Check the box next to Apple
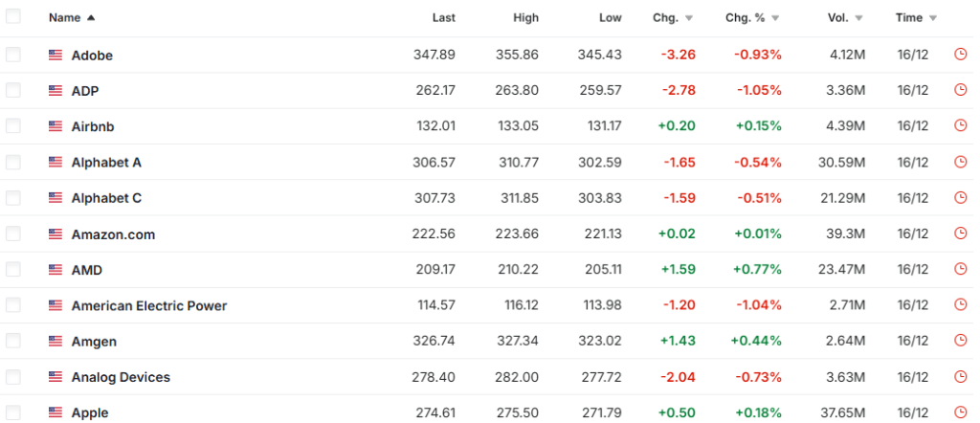 [x=13, y=412]
